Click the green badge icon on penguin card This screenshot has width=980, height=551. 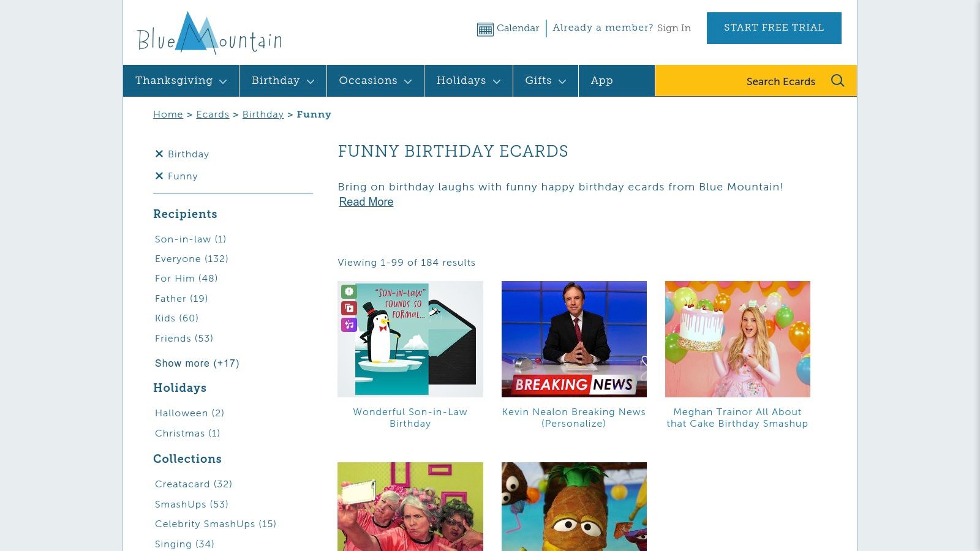pos(349,291)
